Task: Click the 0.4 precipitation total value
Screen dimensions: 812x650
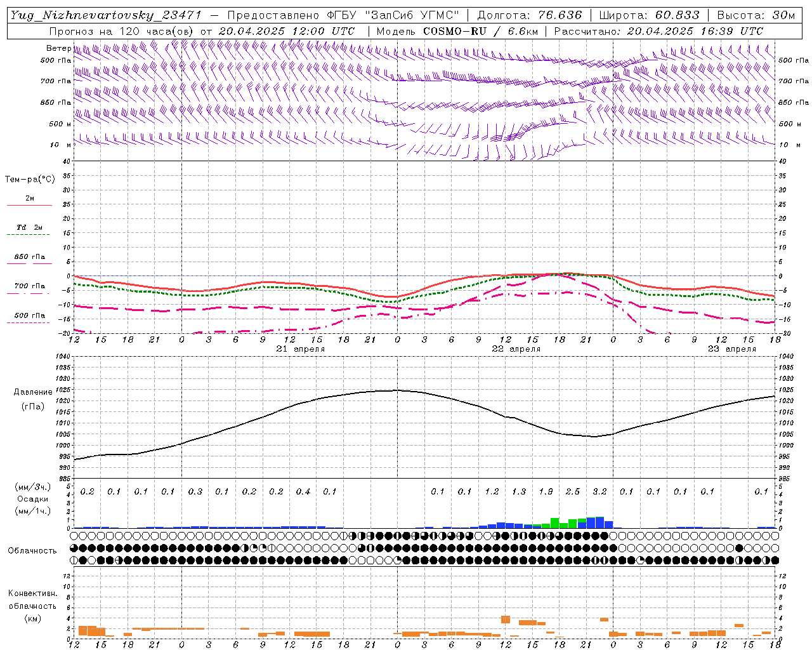Action: point(303,491)
